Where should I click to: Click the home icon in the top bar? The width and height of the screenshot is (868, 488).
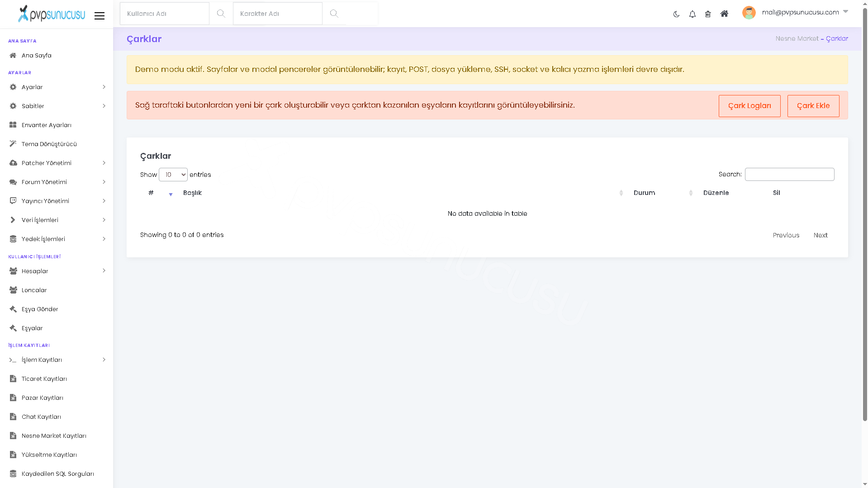pyautogui.click(x=724, y=14)
